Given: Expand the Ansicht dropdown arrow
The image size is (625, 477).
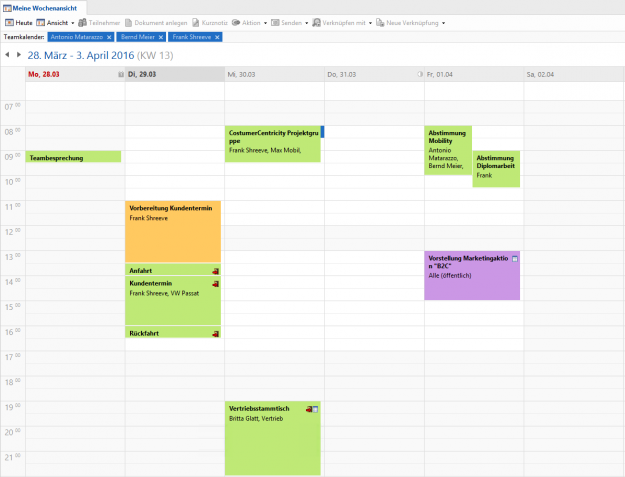Looking at the screenshot, I should tap(73, 23).
